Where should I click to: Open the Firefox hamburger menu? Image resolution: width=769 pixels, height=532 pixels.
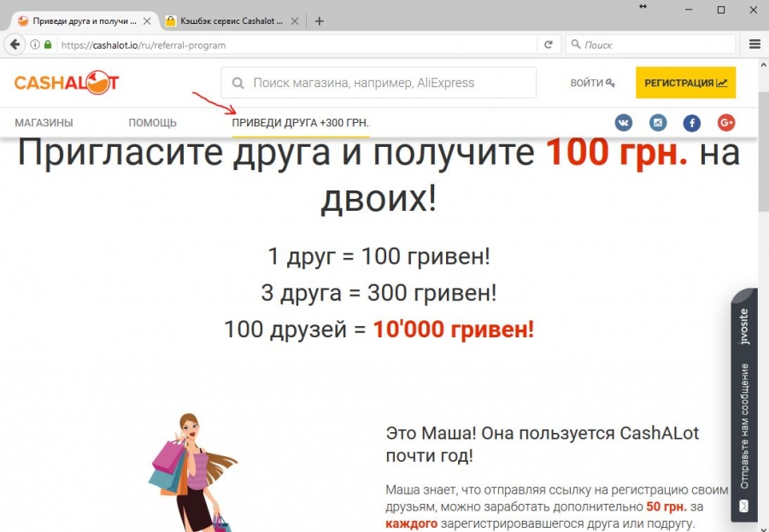[x=754, y=44]
